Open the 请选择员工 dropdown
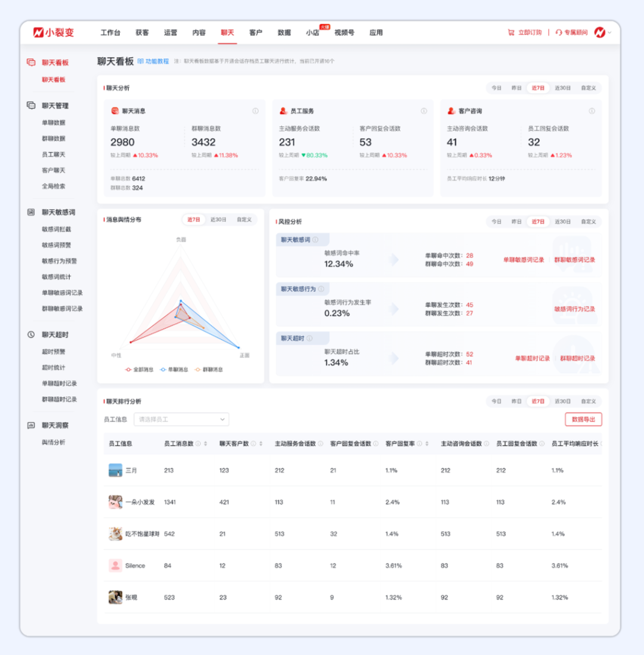 [181, 420]
